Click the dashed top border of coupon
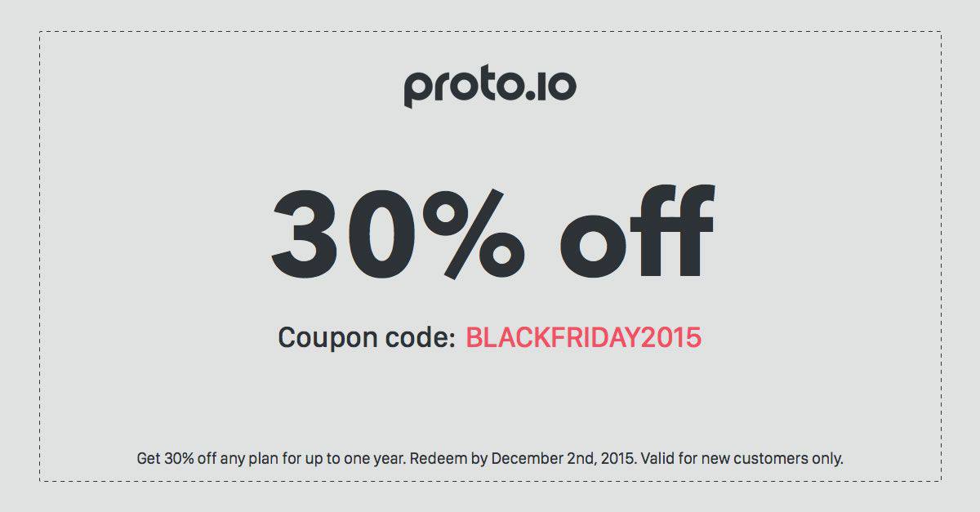The width and height of the screenshot is (980, 512). 490,32
